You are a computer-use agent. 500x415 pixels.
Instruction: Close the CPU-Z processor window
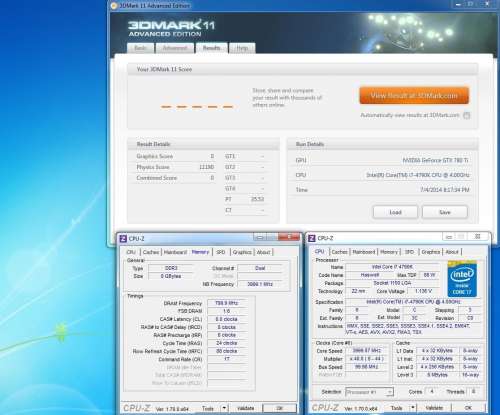click(477, 236)
